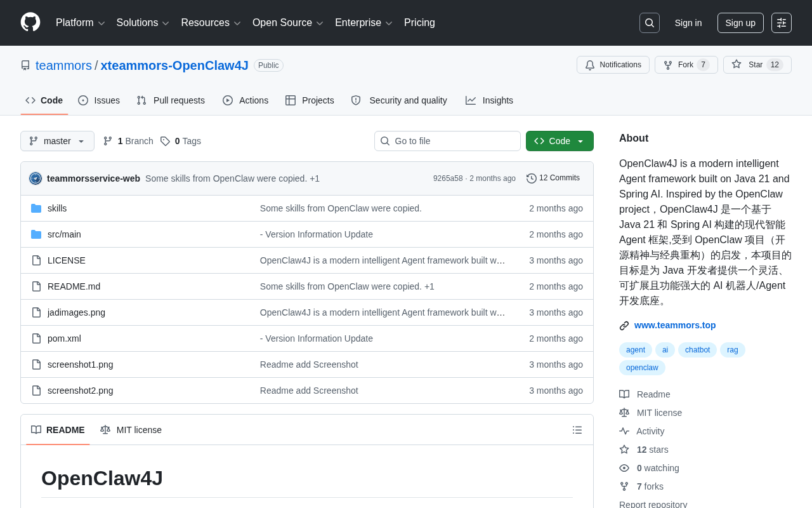This screenshot has height=508, width=812.
Task: Select the README tab in file viewer
Action: tap(58, 430)
